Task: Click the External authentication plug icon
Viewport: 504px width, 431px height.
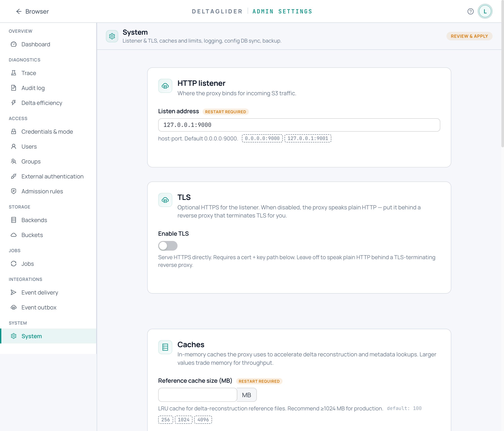Action: 14,176
